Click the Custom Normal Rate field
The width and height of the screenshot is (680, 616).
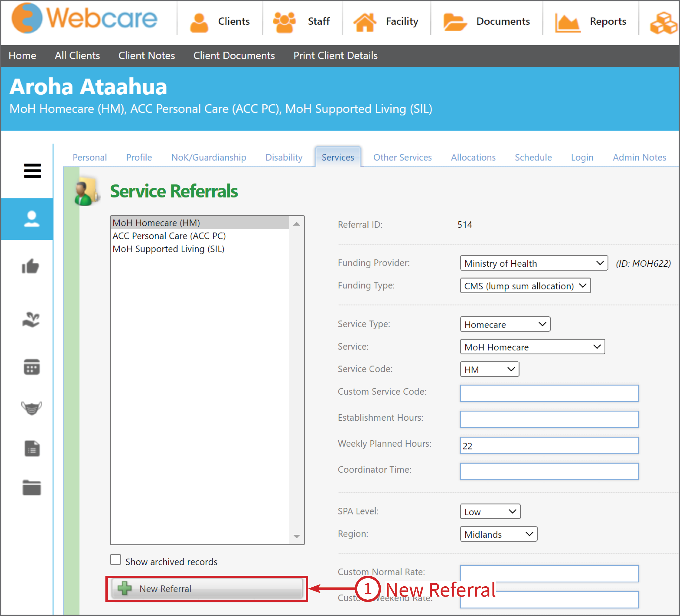(549, 574)
